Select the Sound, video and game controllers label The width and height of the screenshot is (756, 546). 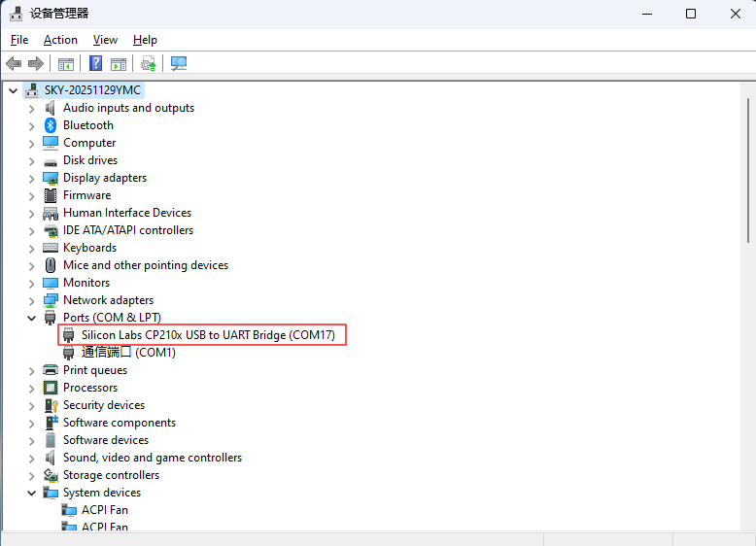coord(153,458)
